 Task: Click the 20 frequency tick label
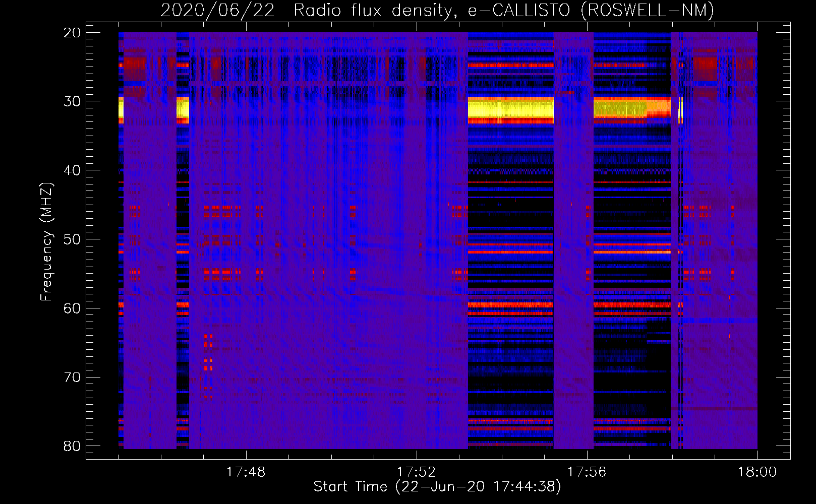[x=72, y=33]
